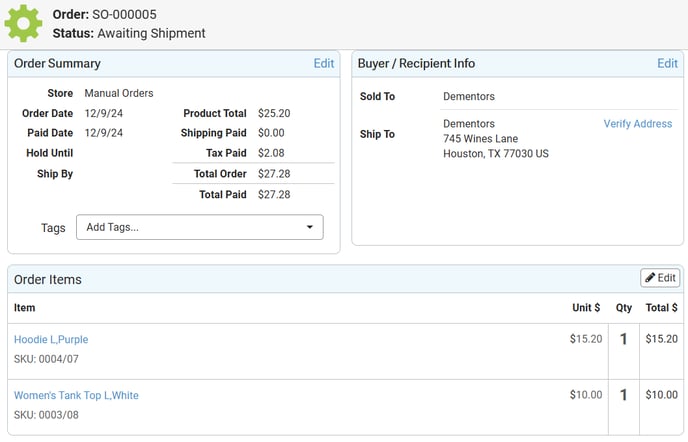
Task: Open the Women's Tank Top L,White item
Action: point(76,395)
